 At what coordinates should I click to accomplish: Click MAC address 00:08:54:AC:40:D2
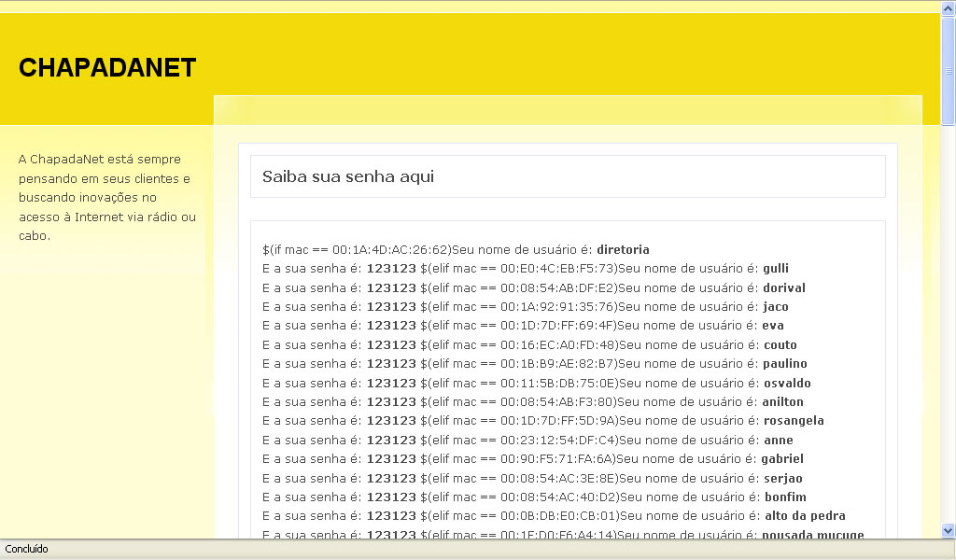click(558, 497)
